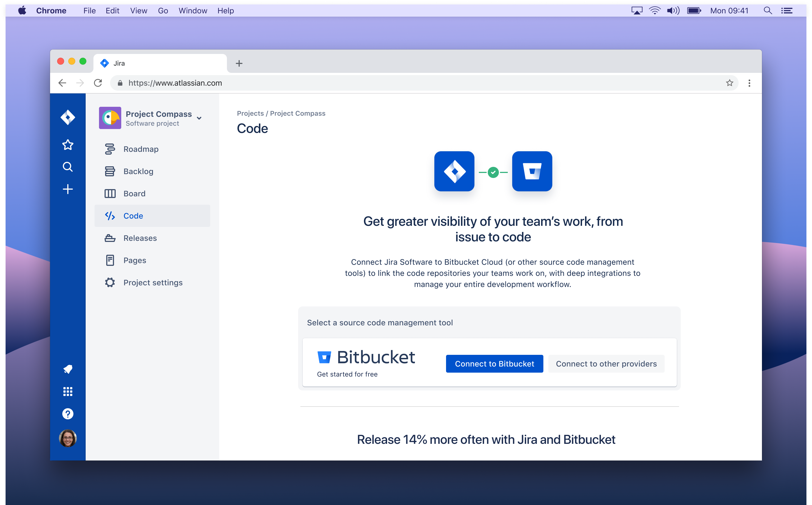Click the address bar lock icon

click(x=120, y=83)
